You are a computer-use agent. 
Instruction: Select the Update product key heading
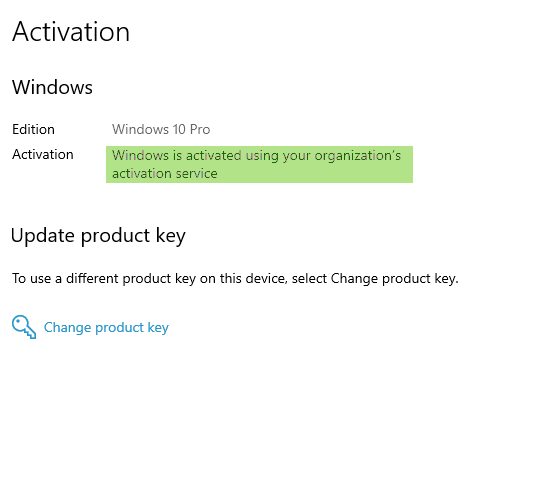point(98,236)
